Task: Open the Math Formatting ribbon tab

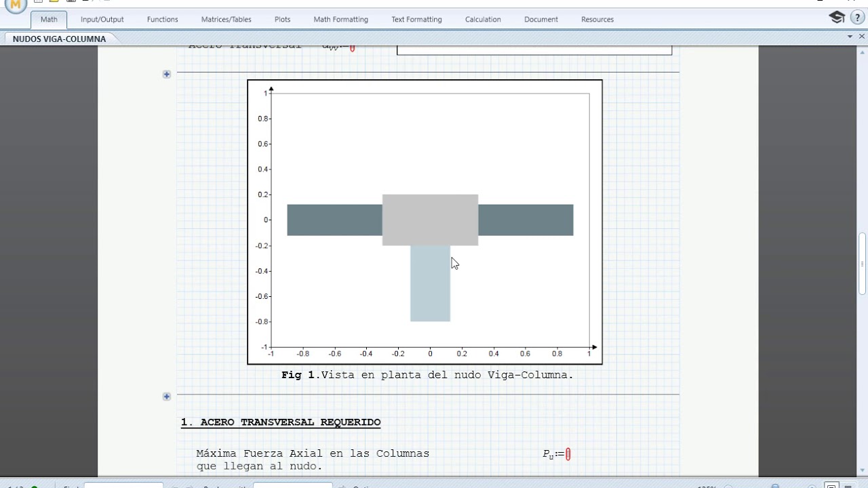Action: coord(341,20)
